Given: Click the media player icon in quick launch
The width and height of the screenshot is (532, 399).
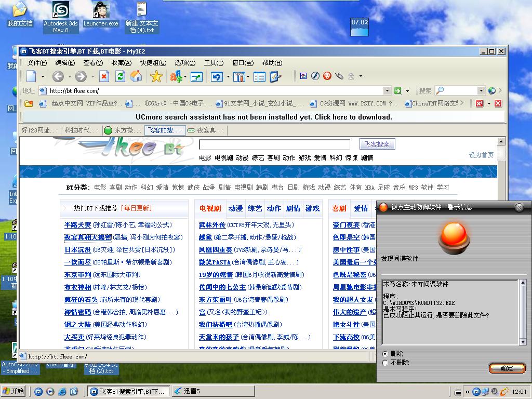Looking at the screenshot, I should (50, 392).
